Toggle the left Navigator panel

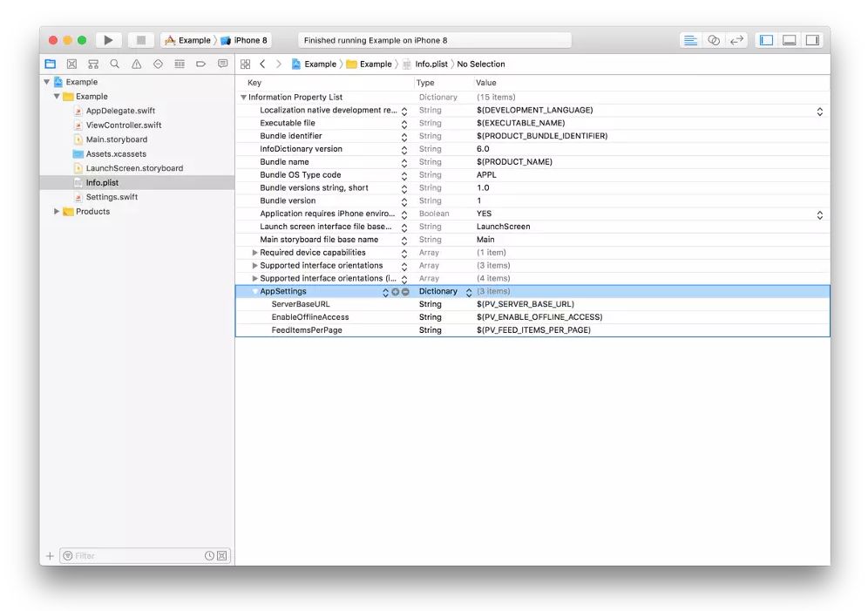(x=766, y=40)
